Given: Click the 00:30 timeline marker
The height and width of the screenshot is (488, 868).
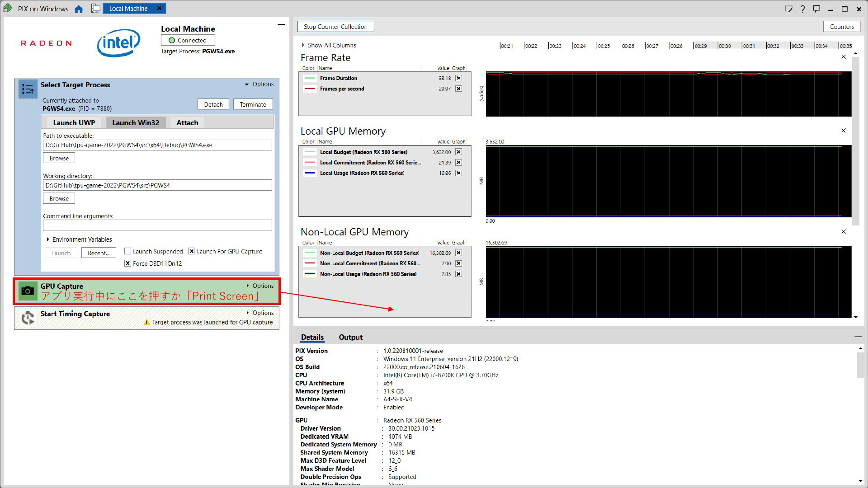Looking at the screenshot, I should pyautogui.click(x=724, y=46).
